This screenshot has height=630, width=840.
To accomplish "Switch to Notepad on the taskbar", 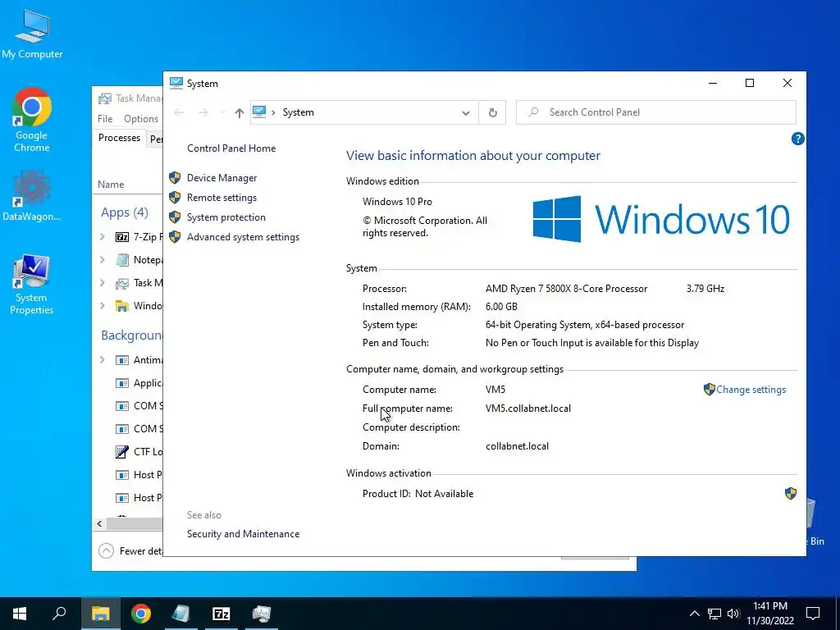I will pos(181,614).
